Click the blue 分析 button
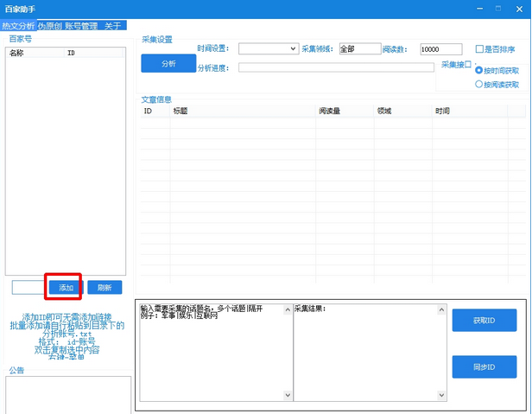 [168, 63]
